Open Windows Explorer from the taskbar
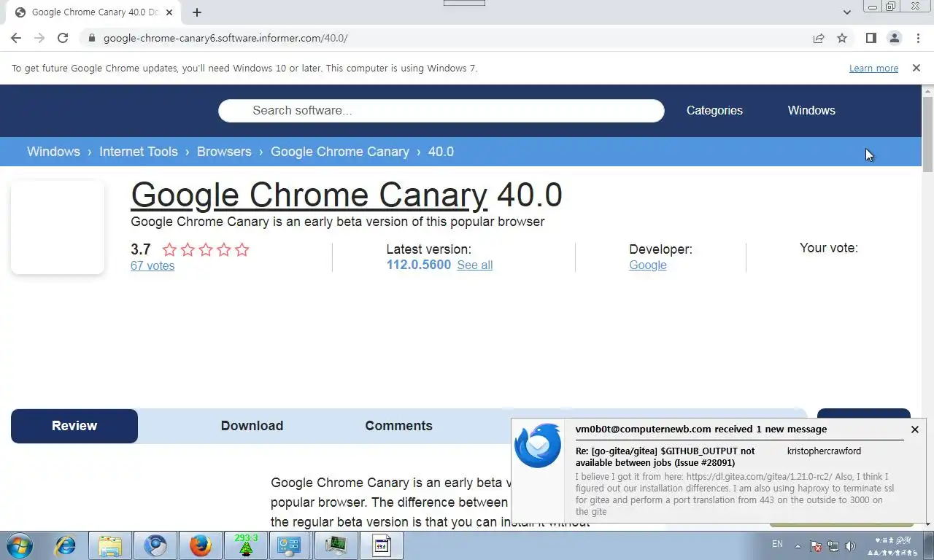Image resolution: width=934 pixels, height=560 pixels. coord(110,545)
